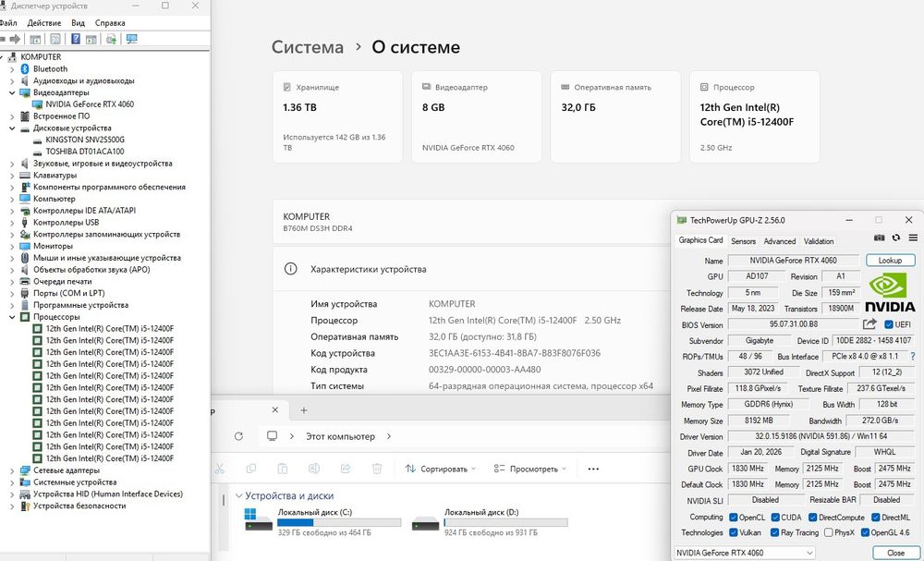This screenshot has height=561, width=924.
Task: Click the grayed Properties icon in Device Manager toolbar
Action: (x=55, y=39)
